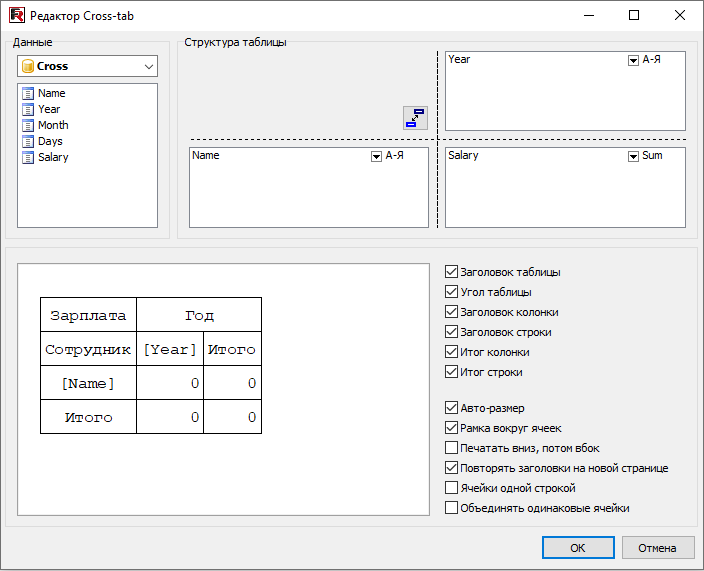704x571 pixels.
Task: Open the Cross dataset dropdown
Action: click(149, 66)
